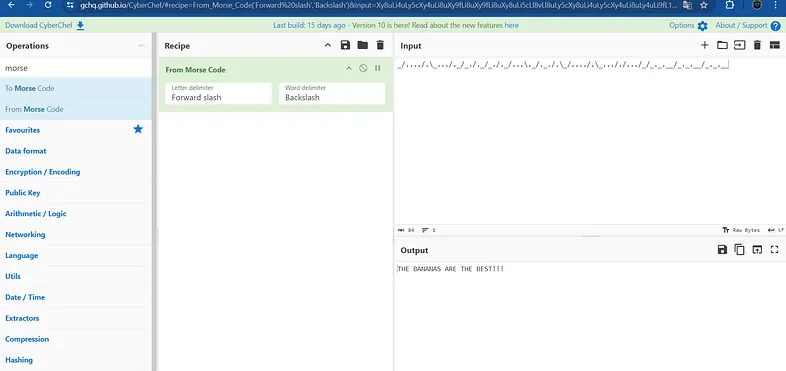This screenshot has width=786, height=371.
Task: Replace input with output
Action: [x=757, y=250]
